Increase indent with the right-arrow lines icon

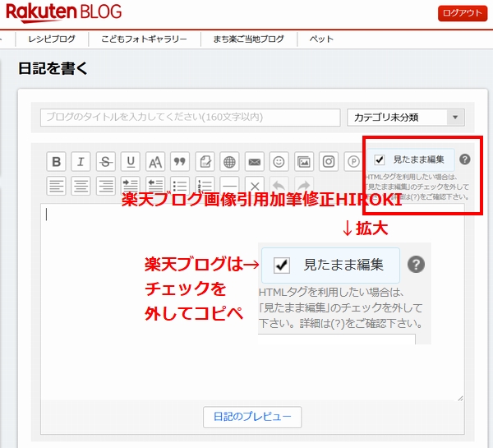coord(131,186)
